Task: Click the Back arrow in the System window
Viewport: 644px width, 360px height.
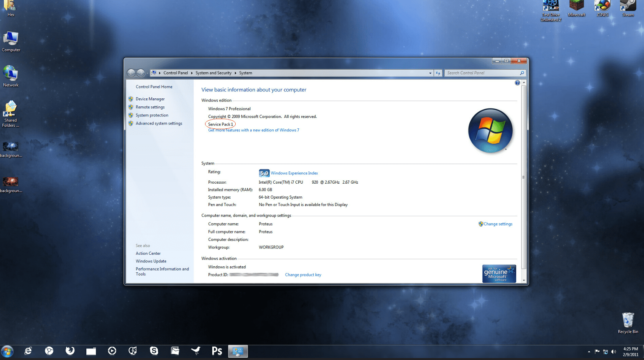Action: pos(131,73)
